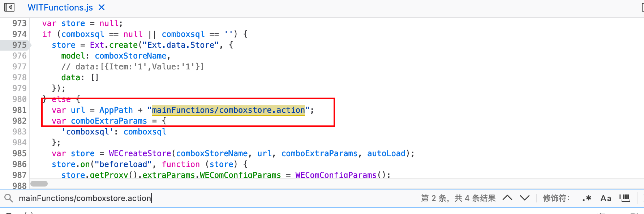The width and height of the screenshot is (644, 214).
Task: Click in the mainFunctions/comboxstore.action search field
Action: coord(217,198)
